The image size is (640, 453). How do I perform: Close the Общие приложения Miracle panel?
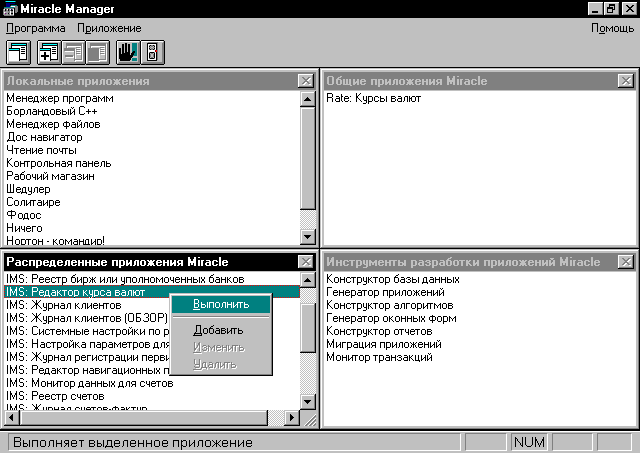(626, 80)
